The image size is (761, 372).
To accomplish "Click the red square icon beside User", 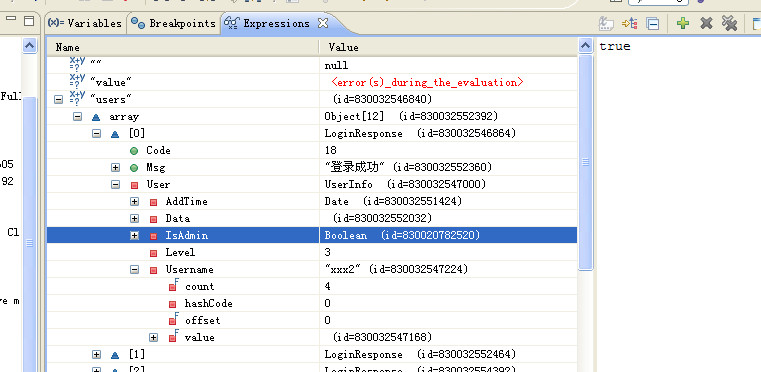I will [x=134, y=185].
